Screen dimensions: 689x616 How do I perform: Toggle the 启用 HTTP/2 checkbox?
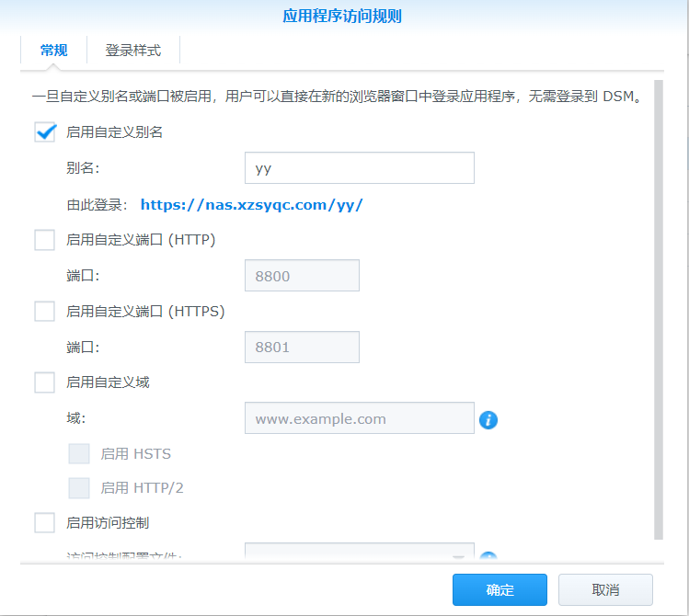pyautogui.click(x=80, y=488)
